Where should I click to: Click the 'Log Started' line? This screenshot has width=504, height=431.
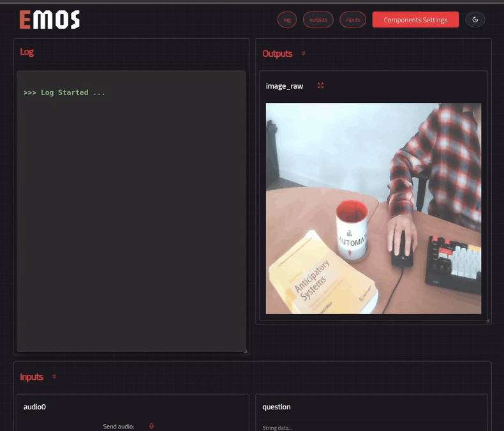[x=64, y=93]
